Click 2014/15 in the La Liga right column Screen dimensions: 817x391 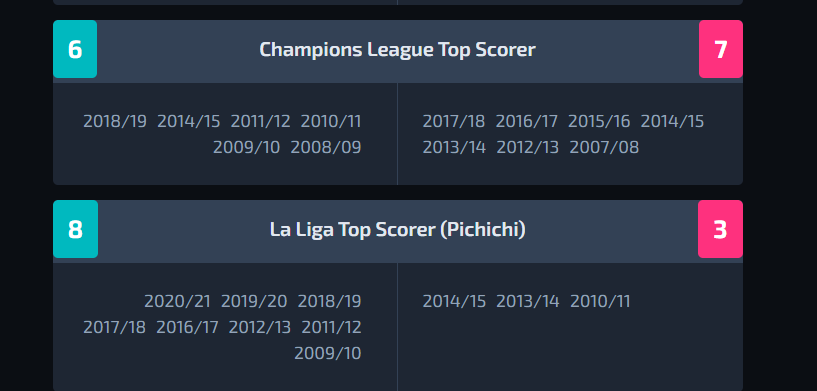click(x=454, y=301)
